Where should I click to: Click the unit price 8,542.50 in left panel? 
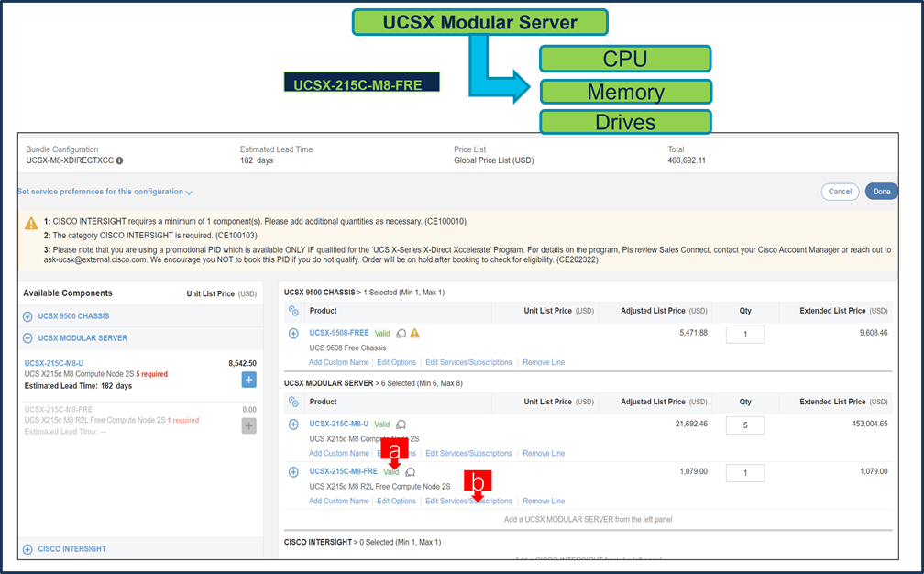[242, 363]
